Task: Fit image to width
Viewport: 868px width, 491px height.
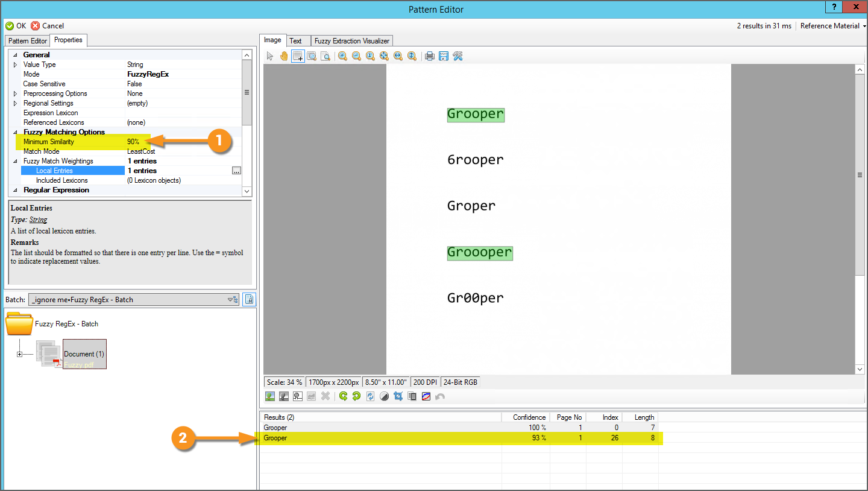Action: [398, 56]
